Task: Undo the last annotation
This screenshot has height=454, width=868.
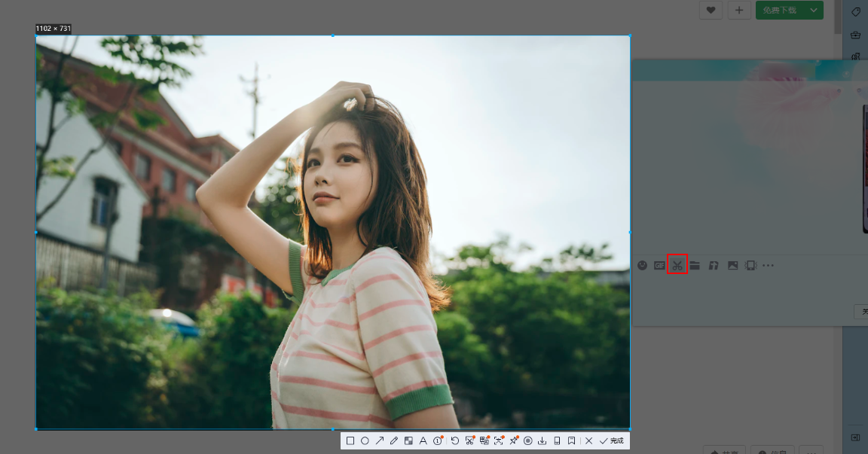Action: pyautogui.click(x=455, y=440)
